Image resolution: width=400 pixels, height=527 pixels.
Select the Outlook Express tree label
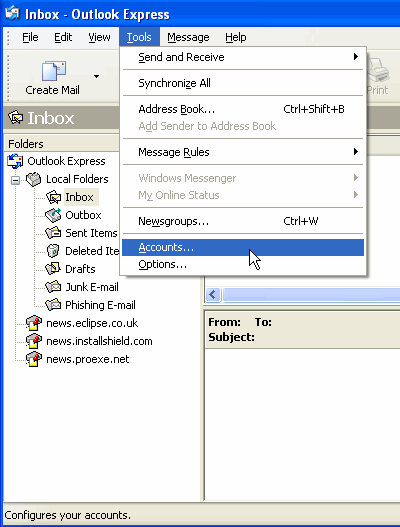(66, 161)
